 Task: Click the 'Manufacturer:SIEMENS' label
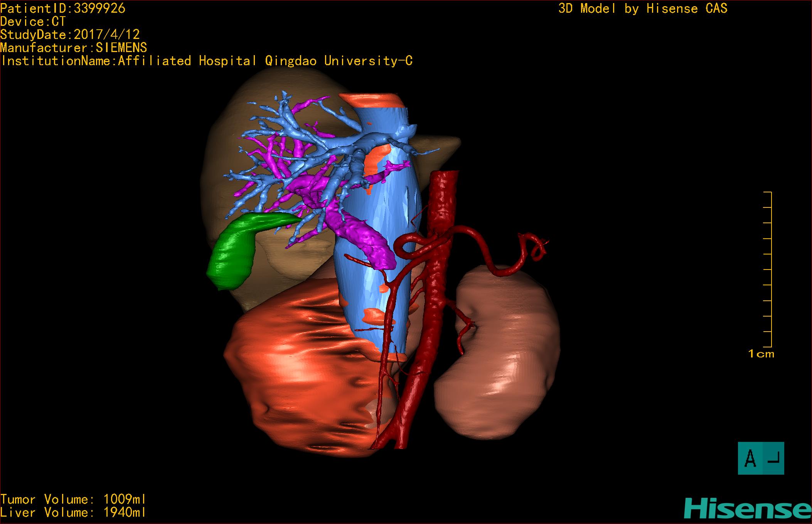point(74,48)
